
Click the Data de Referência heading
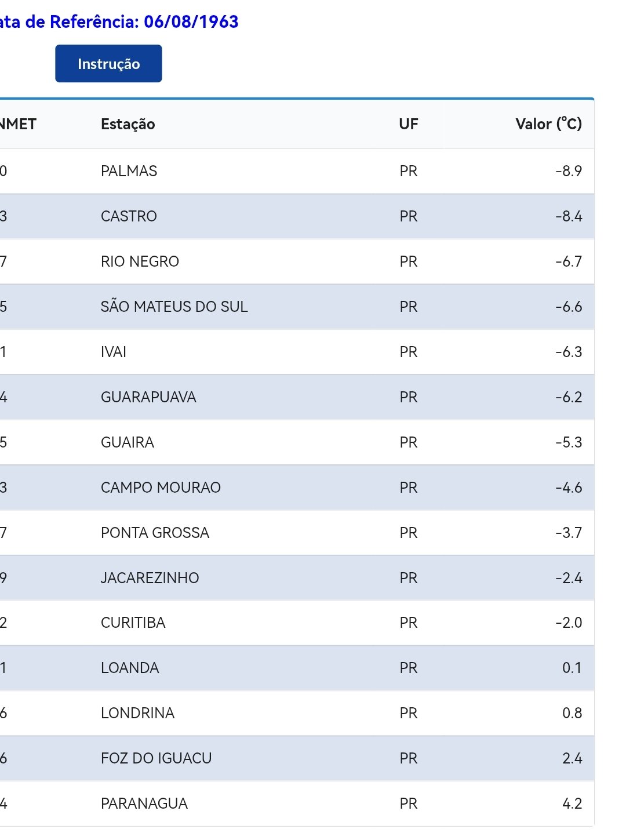[119, 22]
